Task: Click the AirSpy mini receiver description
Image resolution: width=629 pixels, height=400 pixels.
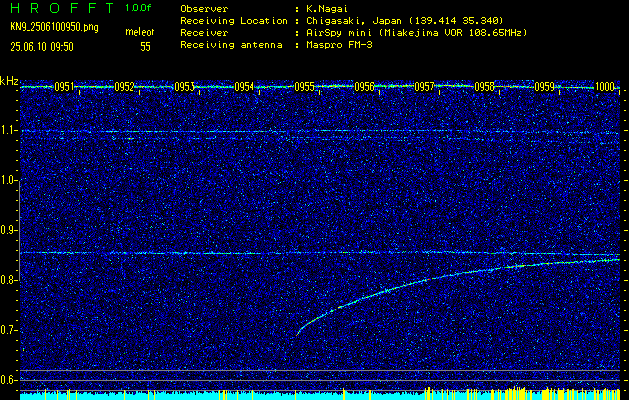Action: tap(416, 33)
